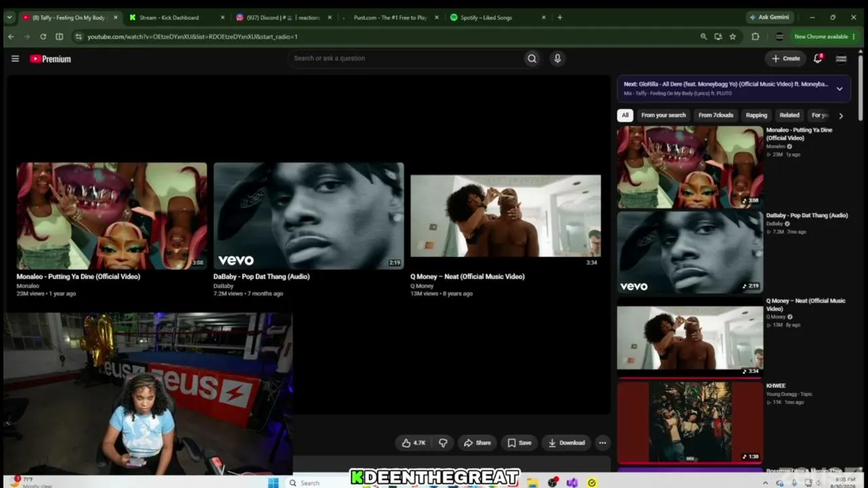
Task: Click the Chrome address bar URL
Action: (193, 37)
